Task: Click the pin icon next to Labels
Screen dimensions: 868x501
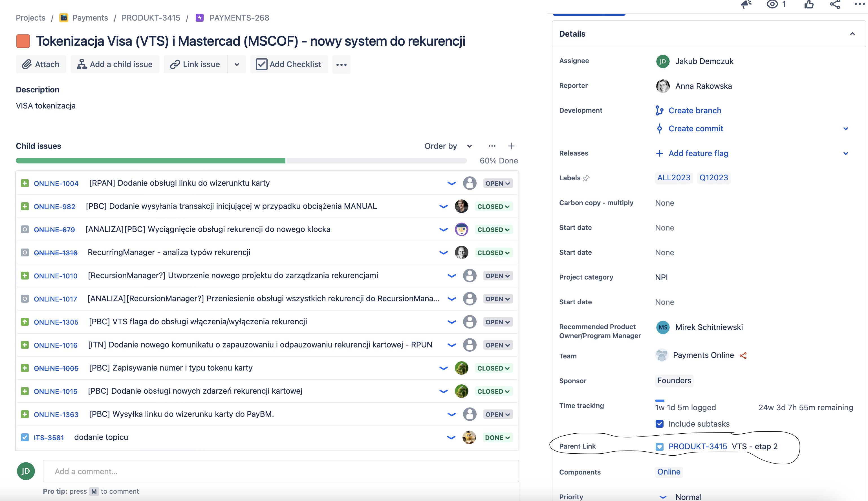Action: tap(586, 178)
